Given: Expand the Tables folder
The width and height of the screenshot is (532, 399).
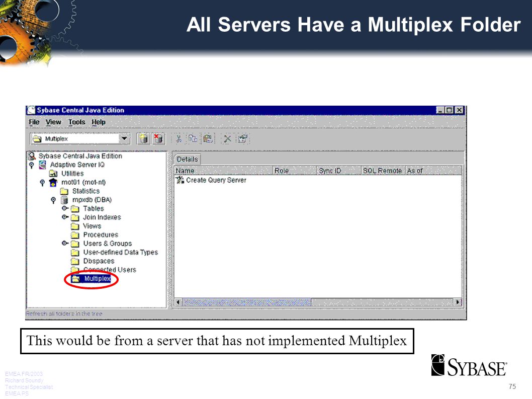Looking at the screenshot, I should point(65,208).
